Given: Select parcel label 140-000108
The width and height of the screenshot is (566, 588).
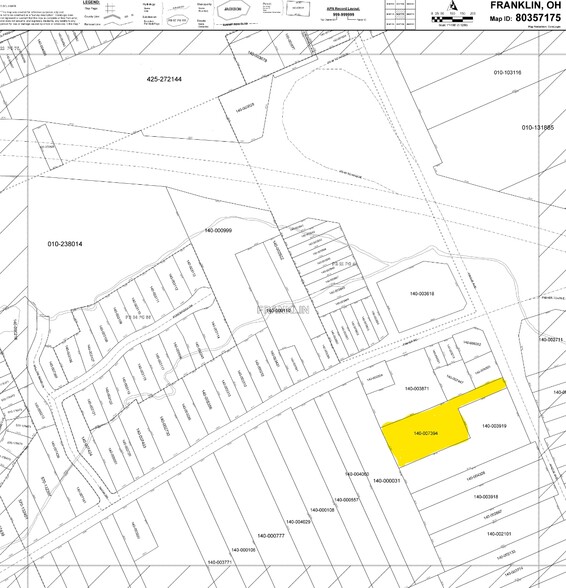Looking at the screenshot, I should [x=322, y=510].
